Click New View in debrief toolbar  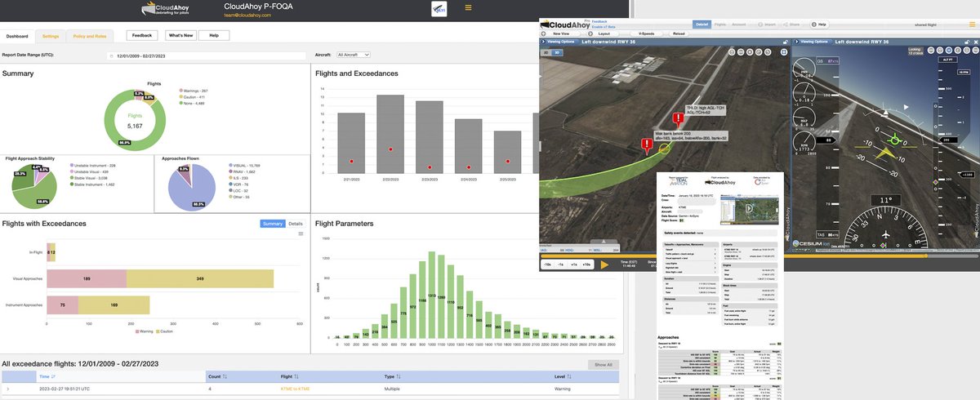point(560,33)
